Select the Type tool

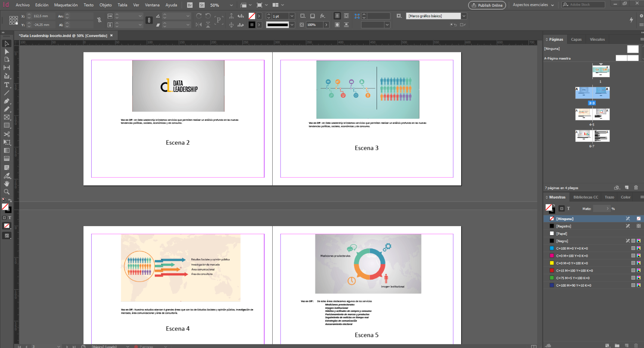click(6, 85)
